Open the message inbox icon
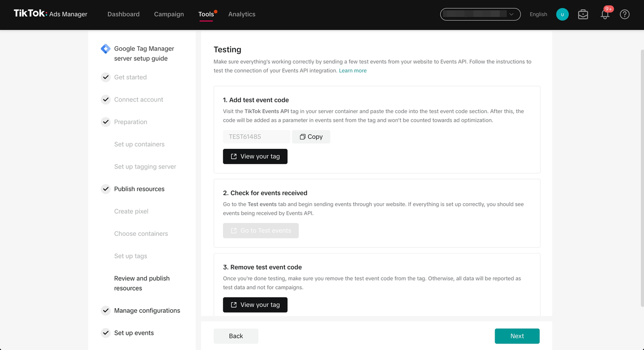This screenshot has height=350, width=644. [583, 15]
